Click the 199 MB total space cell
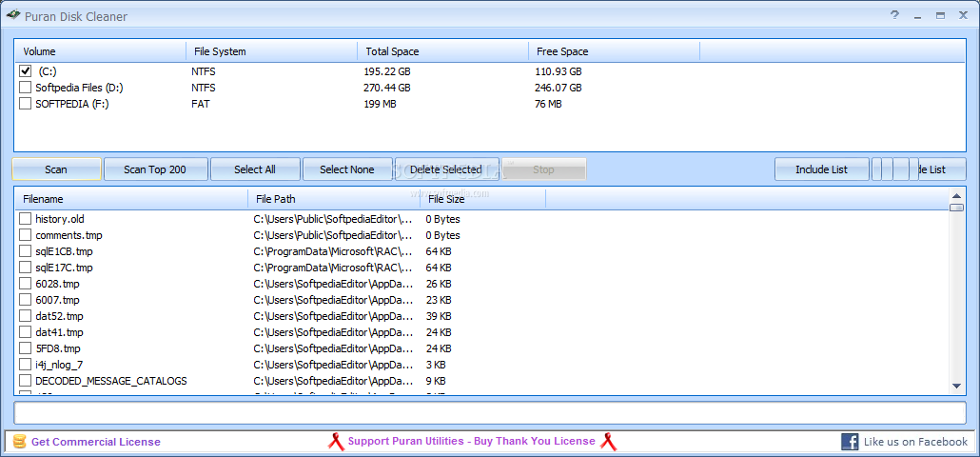This screenshot has width=980, height=457. pos(380,105)
